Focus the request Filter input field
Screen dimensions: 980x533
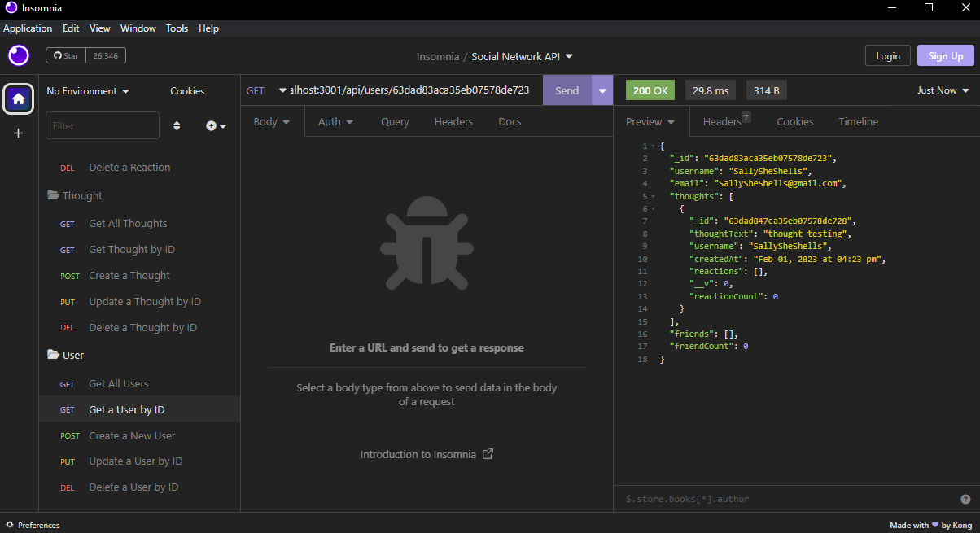[x=103, y=125]
